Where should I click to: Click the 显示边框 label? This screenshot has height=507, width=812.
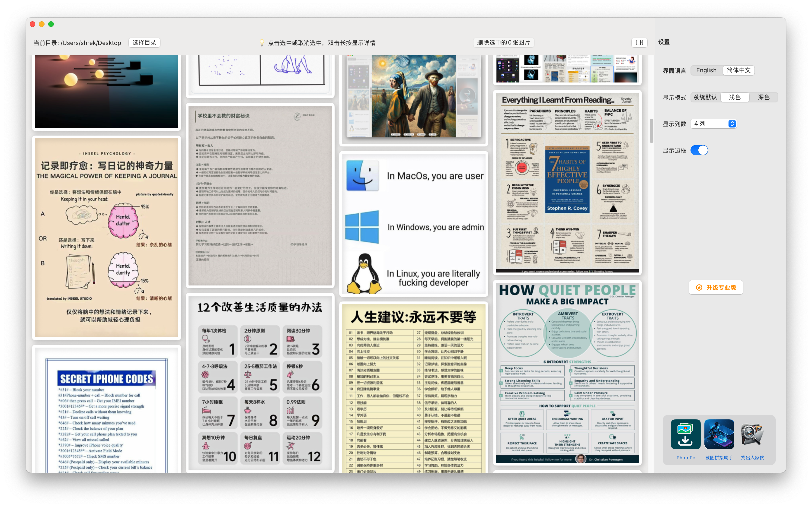pos(674,151)
